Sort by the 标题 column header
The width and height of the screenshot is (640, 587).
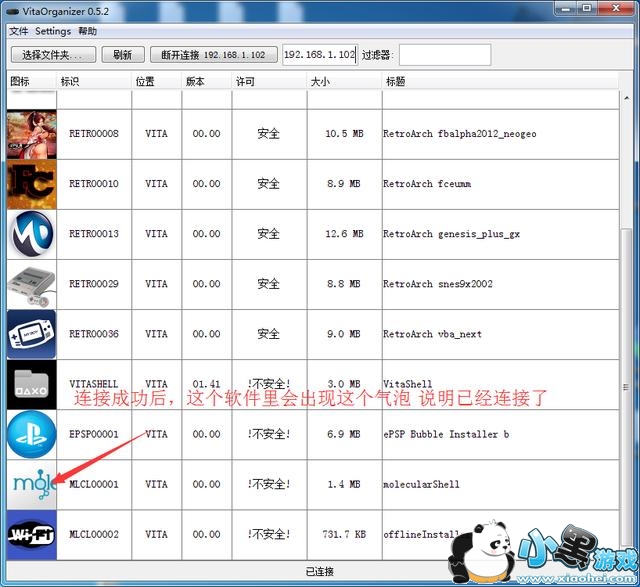coord(500,81)
